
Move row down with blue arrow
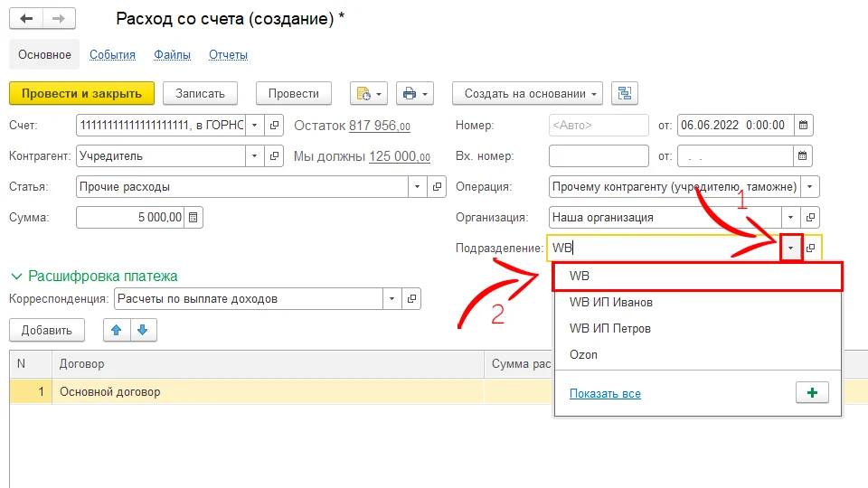point(141,331)
